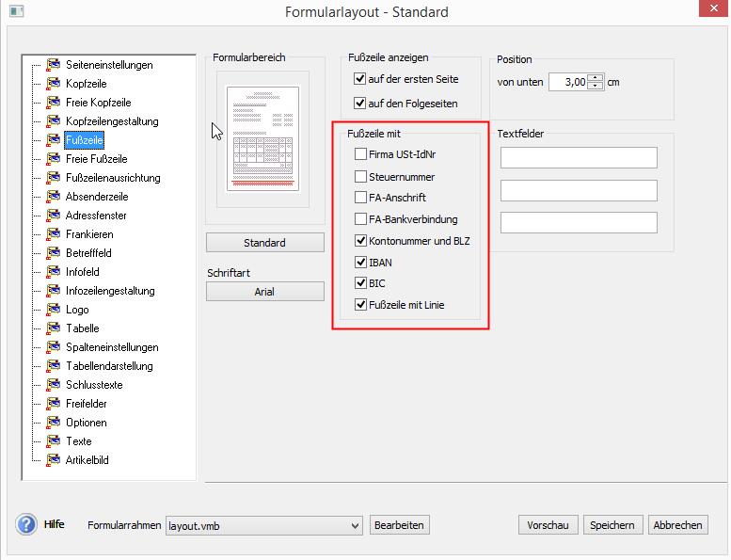Click the Bearbeiten button
The width and height of the screenshot is (731, 560).
click(x=399, y=525)
